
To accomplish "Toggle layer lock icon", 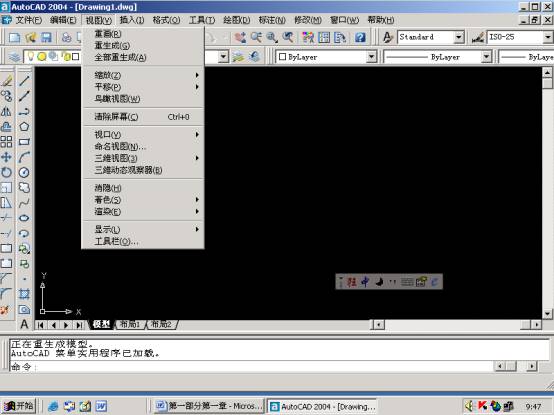I will click(x=66, y=56).
